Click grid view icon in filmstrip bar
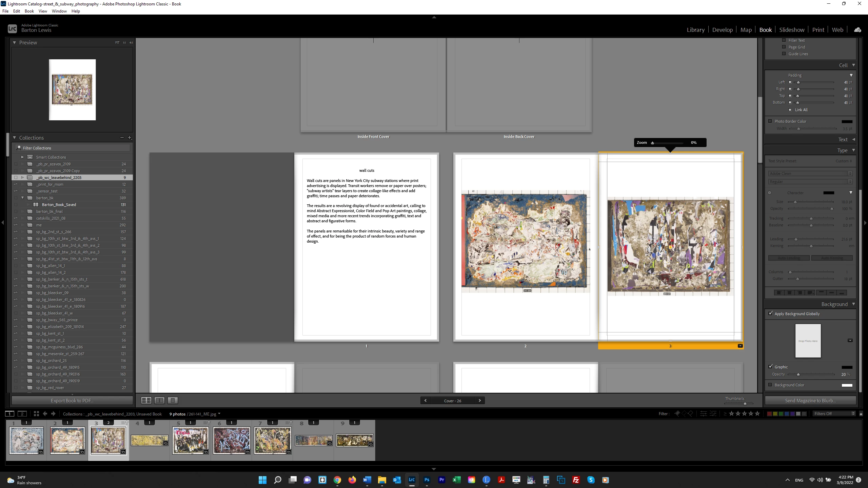The image size is (868, 488). point(36,414)
